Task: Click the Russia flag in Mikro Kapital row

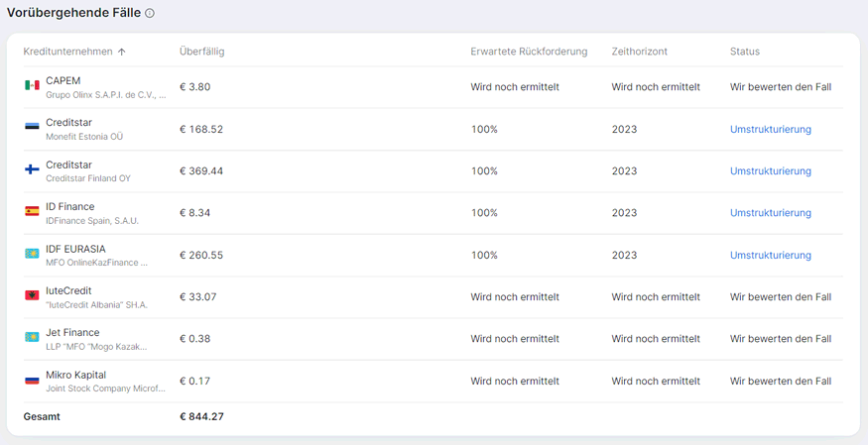Action: pos(32,380)
